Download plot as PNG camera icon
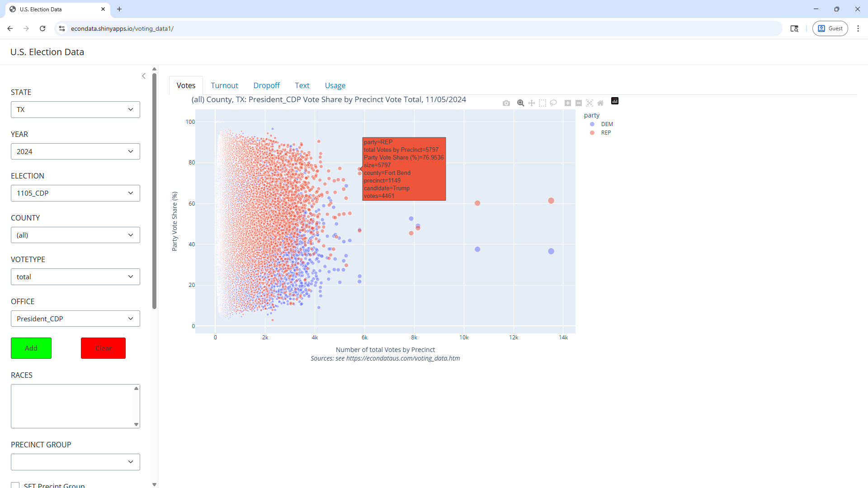868x488 pixels. (506, 103)
